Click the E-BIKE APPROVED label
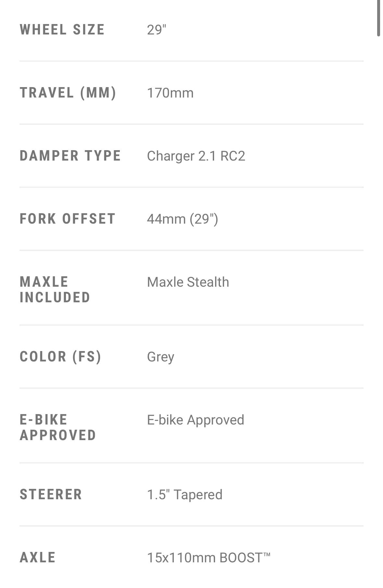This screenshot has height=588, width=383. tap(58, 427)
